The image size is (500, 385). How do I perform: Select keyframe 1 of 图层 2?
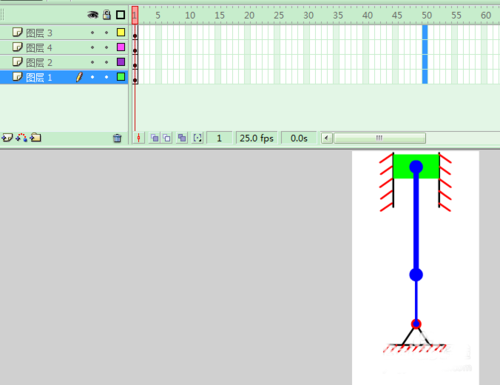pos(135,62)
